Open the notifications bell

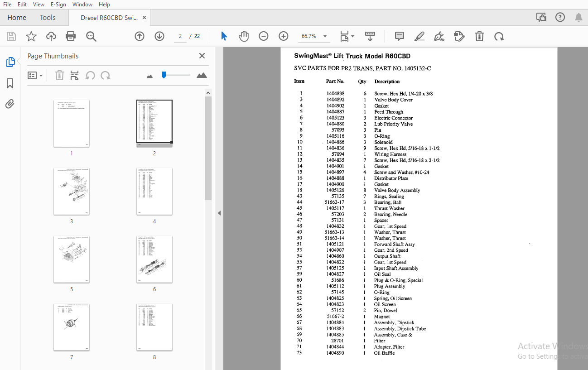pyautogui.click(x=578, y=17)
